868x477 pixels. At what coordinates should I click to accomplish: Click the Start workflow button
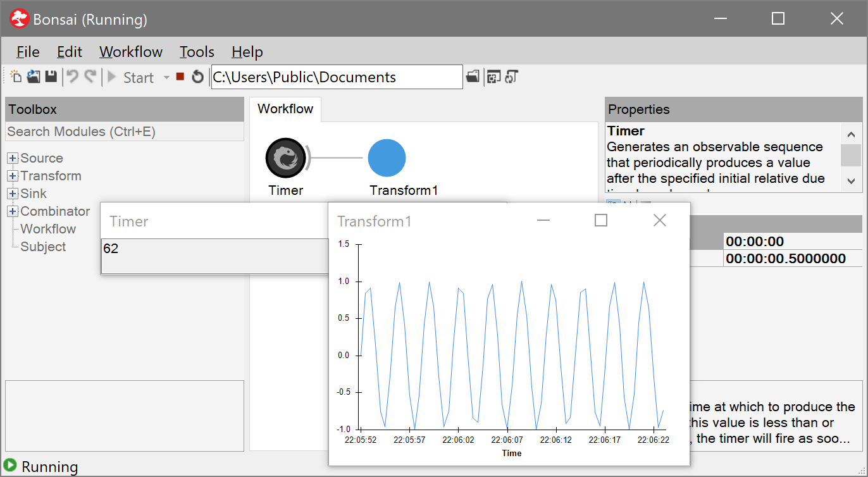point(130,77)
